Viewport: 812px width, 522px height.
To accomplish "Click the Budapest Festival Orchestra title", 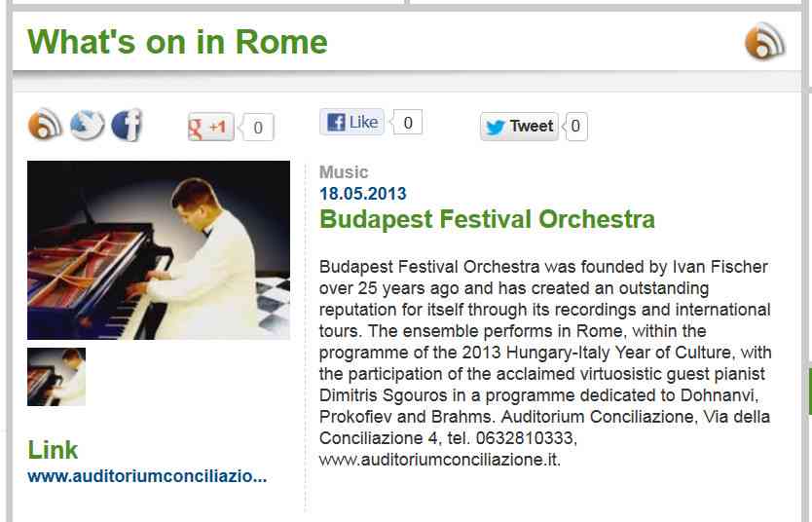I will [487, 219].
